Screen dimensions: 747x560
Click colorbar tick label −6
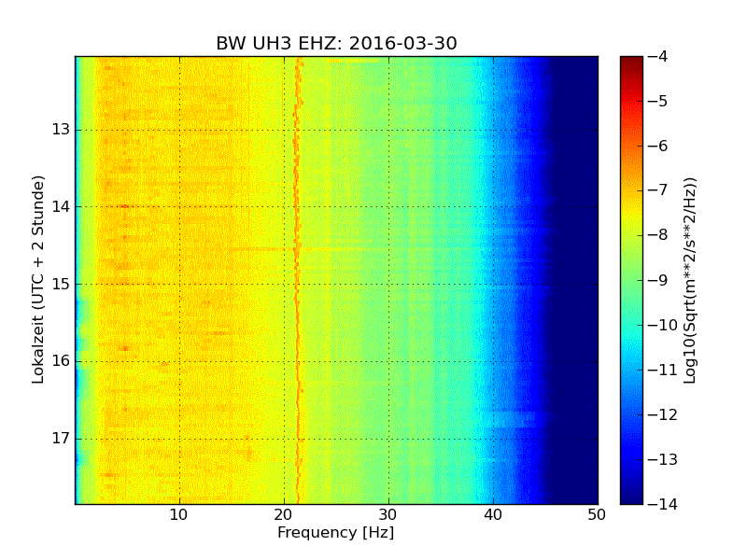pos(658,146)
